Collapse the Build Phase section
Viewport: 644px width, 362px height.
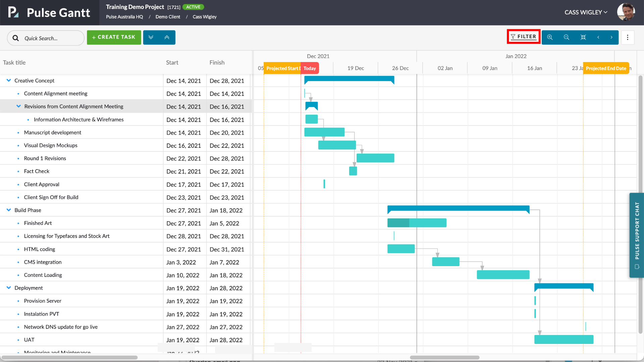[8, 210]
